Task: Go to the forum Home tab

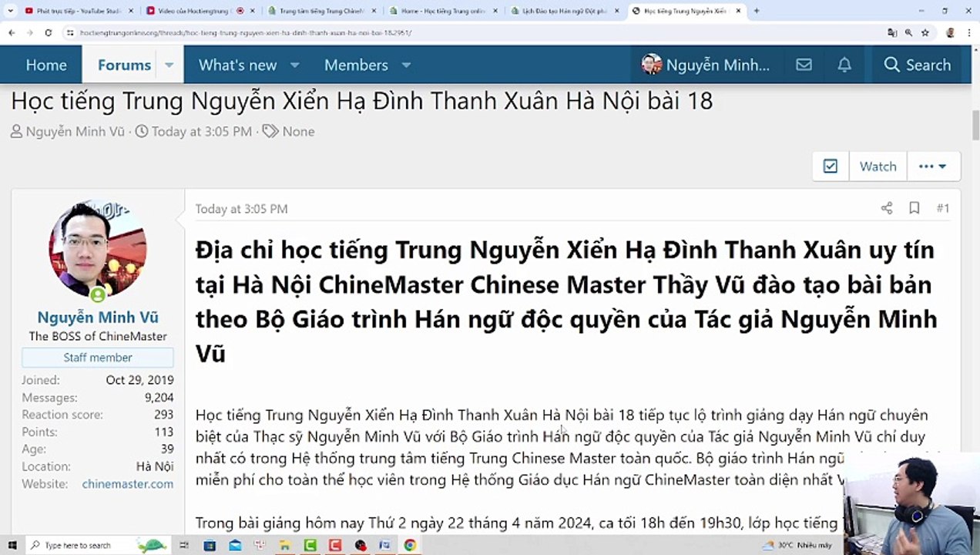Action: pyautogui.click(x=46, y=65)
